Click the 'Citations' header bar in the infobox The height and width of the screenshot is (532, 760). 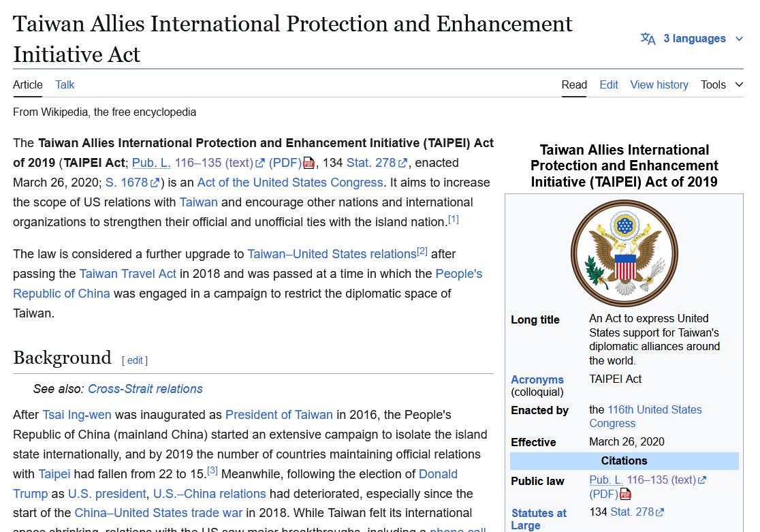(x=624, y=461)
